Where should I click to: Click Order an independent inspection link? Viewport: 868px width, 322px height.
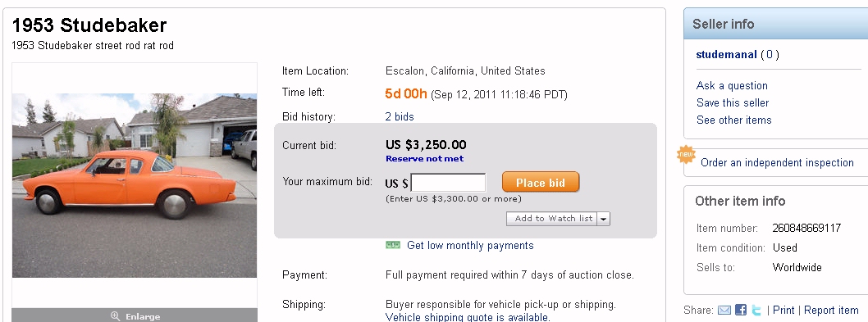click(777, 163)
